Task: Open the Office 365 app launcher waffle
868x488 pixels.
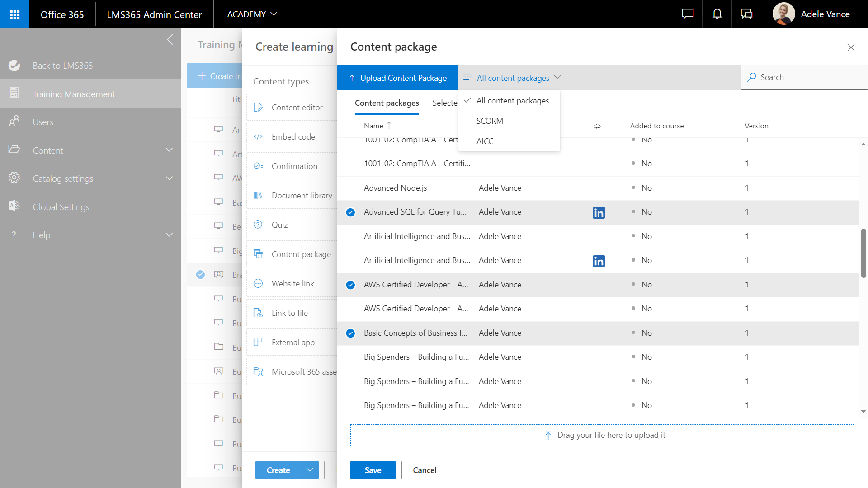Action: tap(14, 14)
